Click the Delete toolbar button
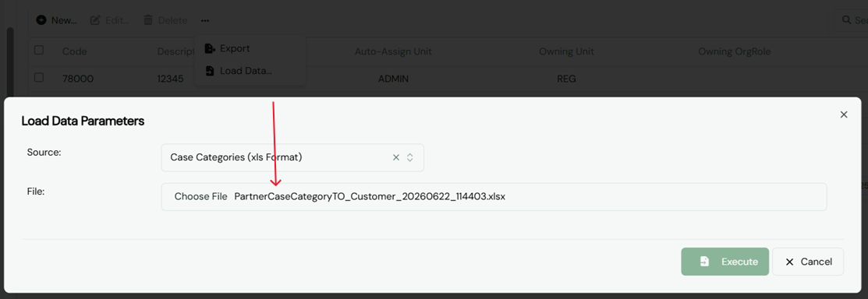The image size is (868, 299). coord(165,20)
